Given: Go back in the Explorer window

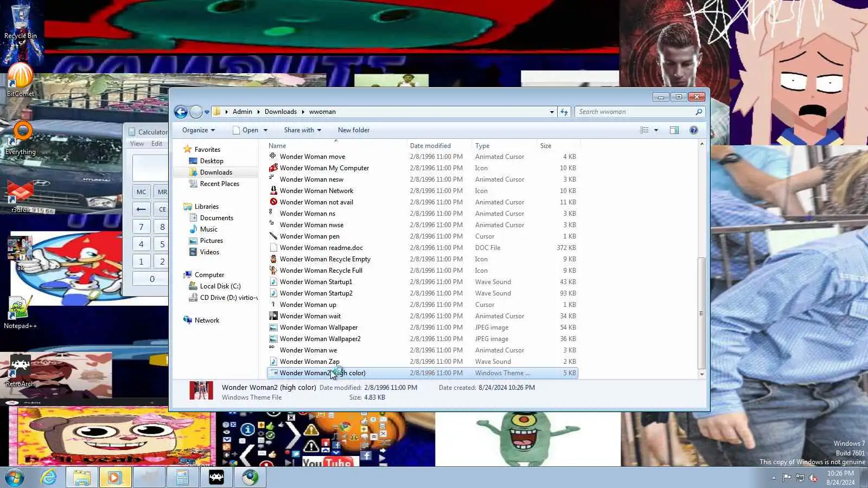Looking at the screenshot, I should pyautogui.click(x=181, y=112).
